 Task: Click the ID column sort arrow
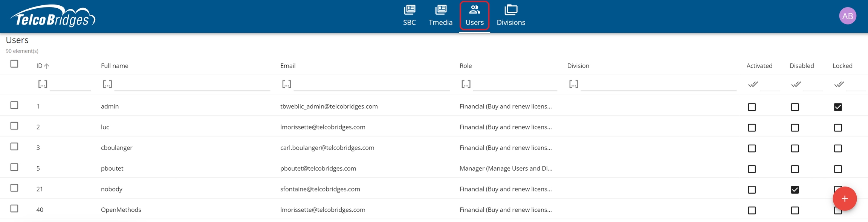[47, 66]
